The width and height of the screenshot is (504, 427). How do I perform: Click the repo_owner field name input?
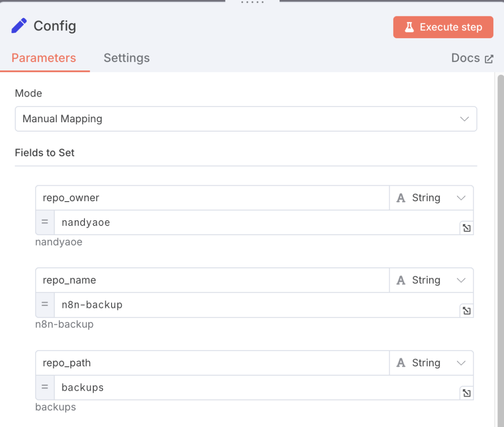pos(212,198)
